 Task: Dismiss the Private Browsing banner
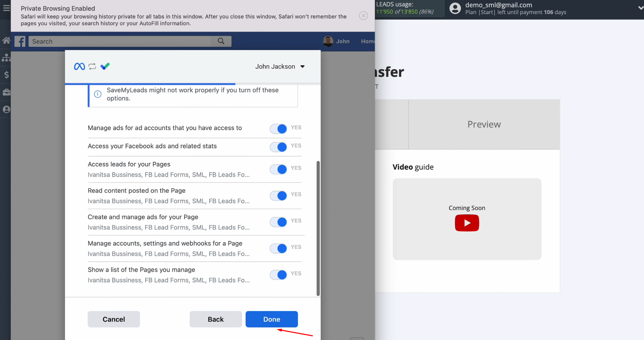363,16
